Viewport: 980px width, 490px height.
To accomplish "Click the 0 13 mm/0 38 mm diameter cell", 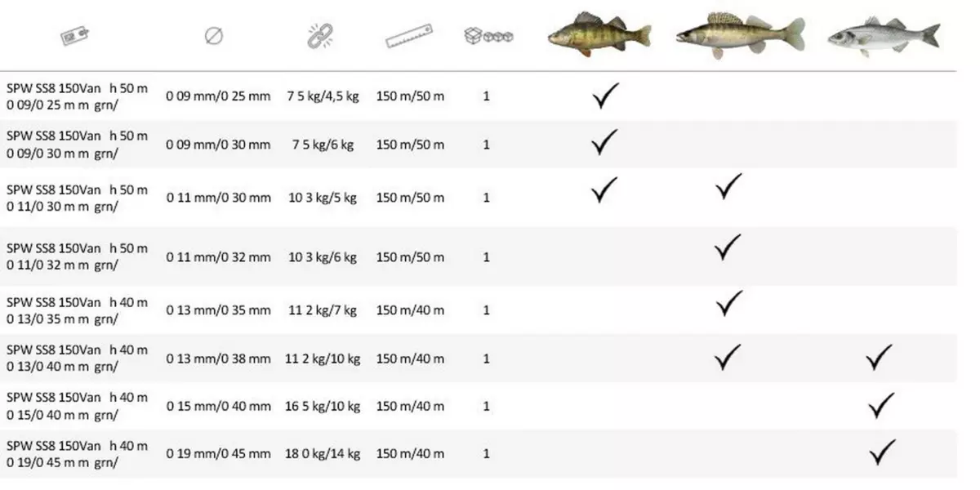I will [x=218, y=359].
